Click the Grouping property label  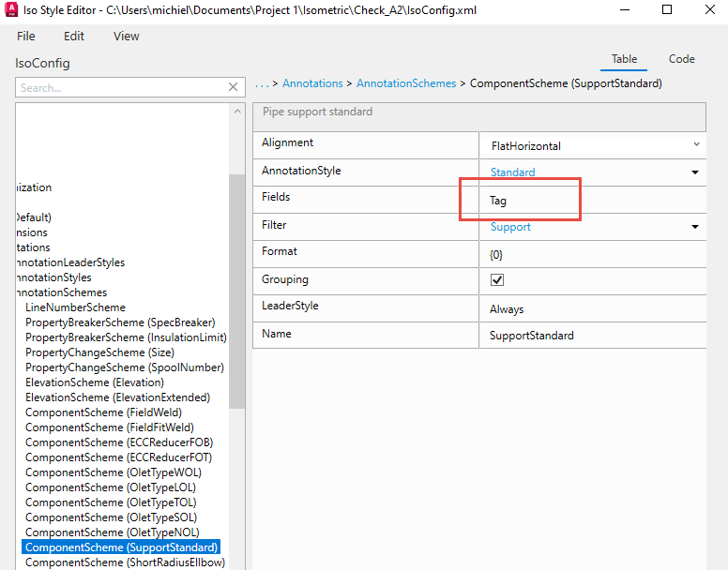pyautogui.click(x=284, y=279)
